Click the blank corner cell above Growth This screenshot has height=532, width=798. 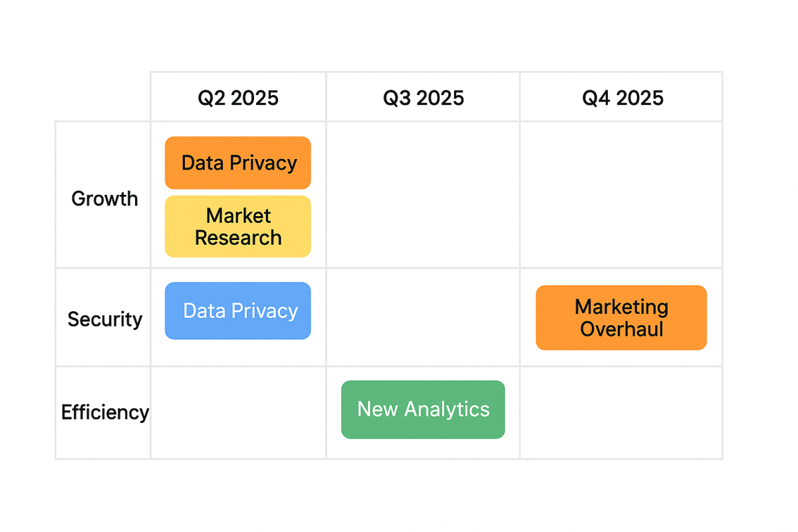click(103, 97)
